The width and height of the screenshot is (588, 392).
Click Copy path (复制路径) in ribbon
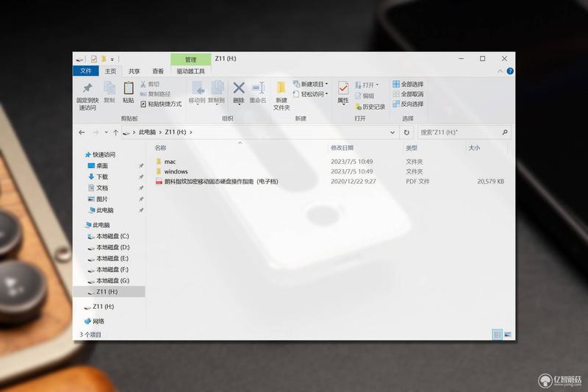click(155, 94)
